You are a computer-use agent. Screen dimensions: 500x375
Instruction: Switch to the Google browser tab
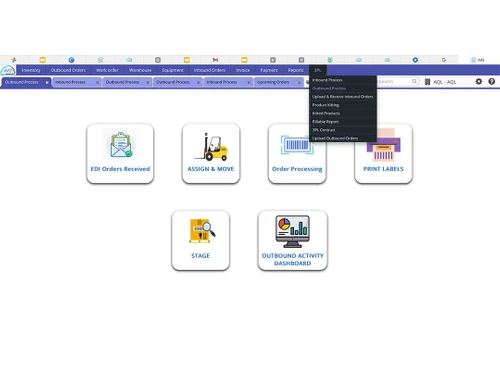[x=444, y=60]
